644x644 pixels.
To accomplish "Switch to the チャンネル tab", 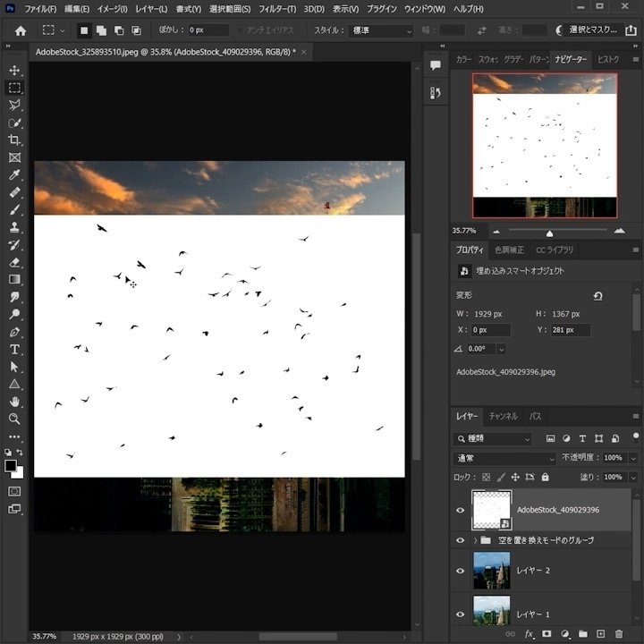I will (503, 417).
